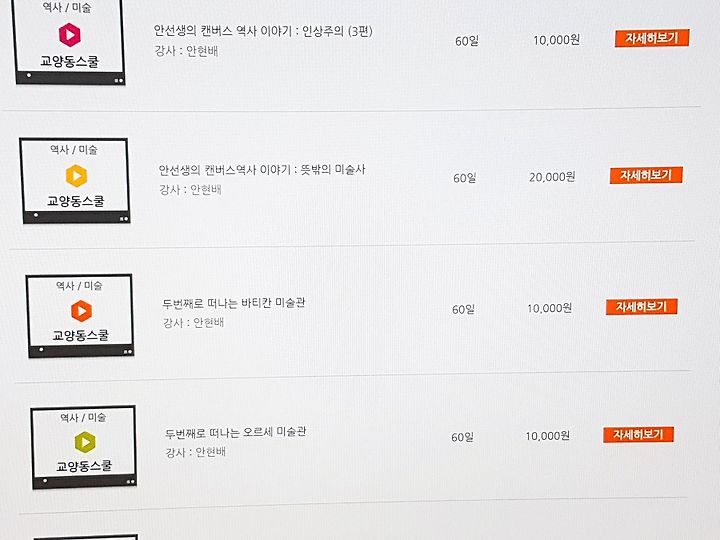Click the 역사 / 미술 label on the 오르세 thumbnail
This screenshot has height=540, width=720.
(83, 417)
